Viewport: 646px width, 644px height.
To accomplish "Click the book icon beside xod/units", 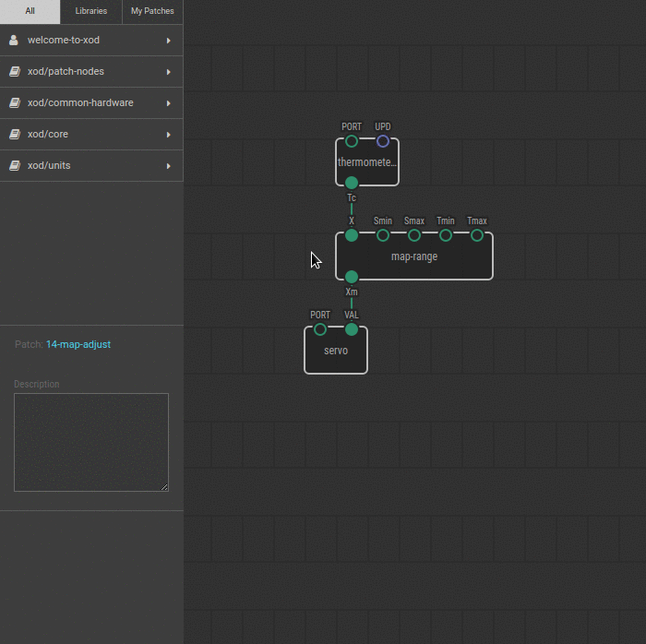I will 14,166.
